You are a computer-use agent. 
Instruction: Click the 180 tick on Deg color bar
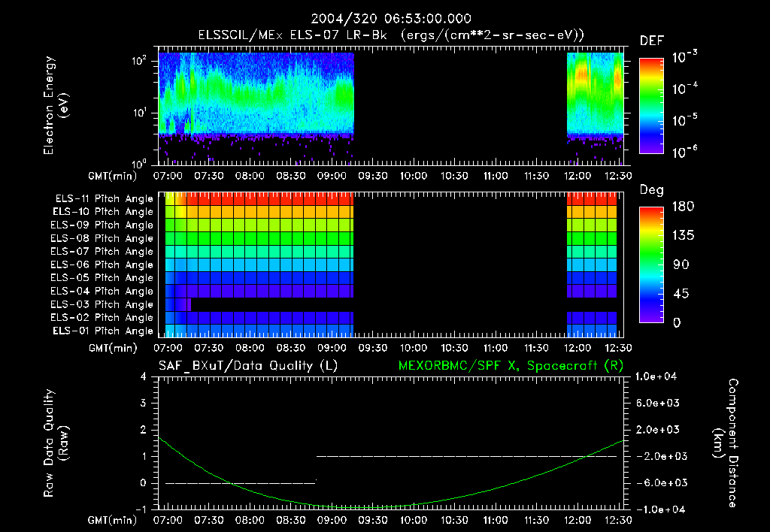click(x=684, y=207)
